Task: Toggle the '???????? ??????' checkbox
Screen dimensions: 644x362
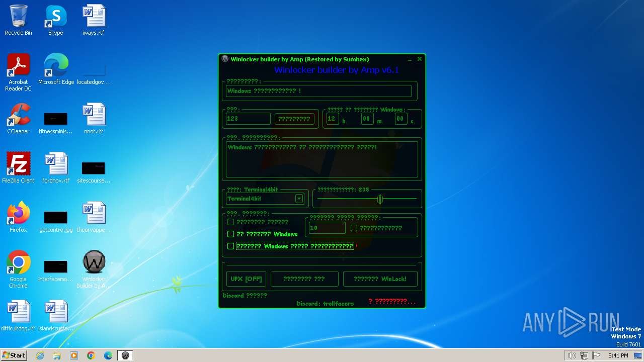Action: pos(230,222)
